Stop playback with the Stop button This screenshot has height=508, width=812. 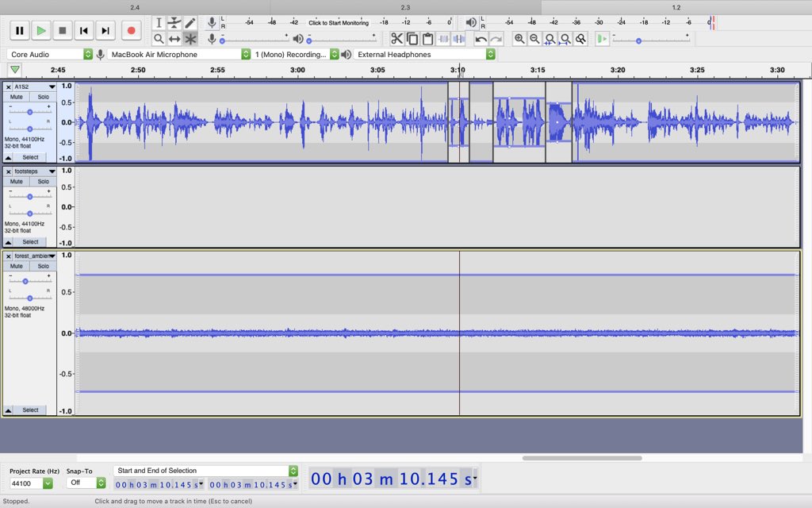pos(62,31)
